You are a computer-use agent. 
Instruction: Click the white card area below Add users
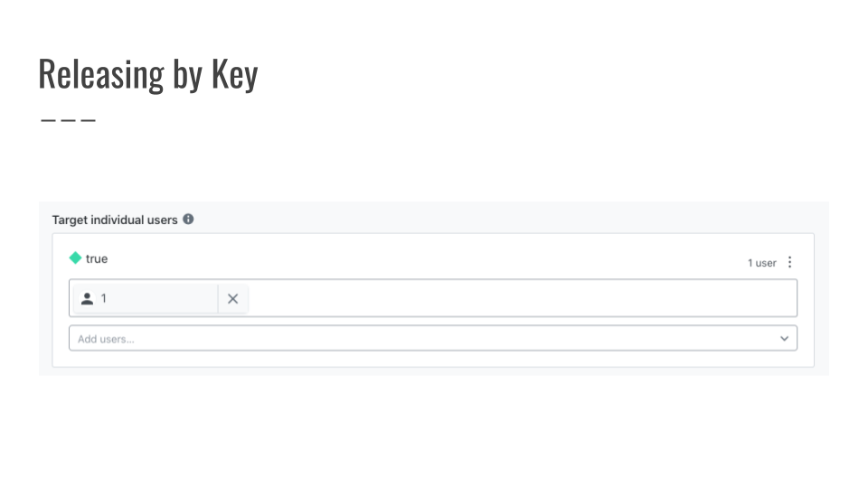[433, 359]
